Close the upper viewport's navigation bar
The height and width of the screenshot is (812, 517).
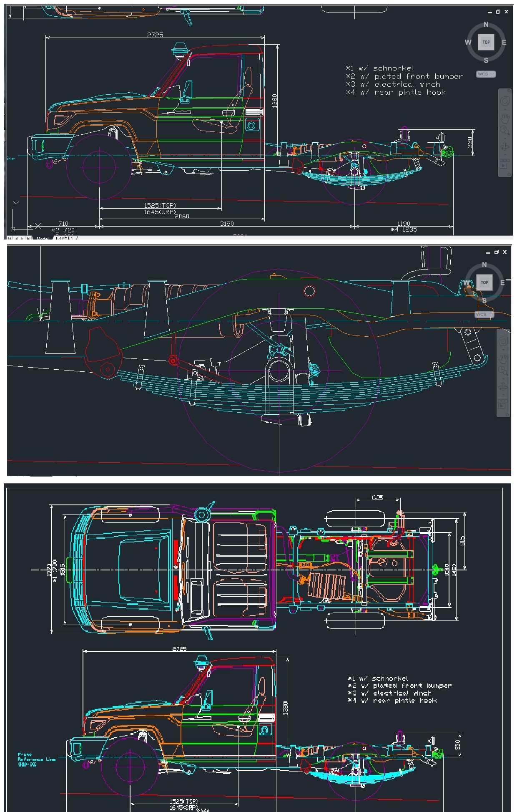point(508,91)
